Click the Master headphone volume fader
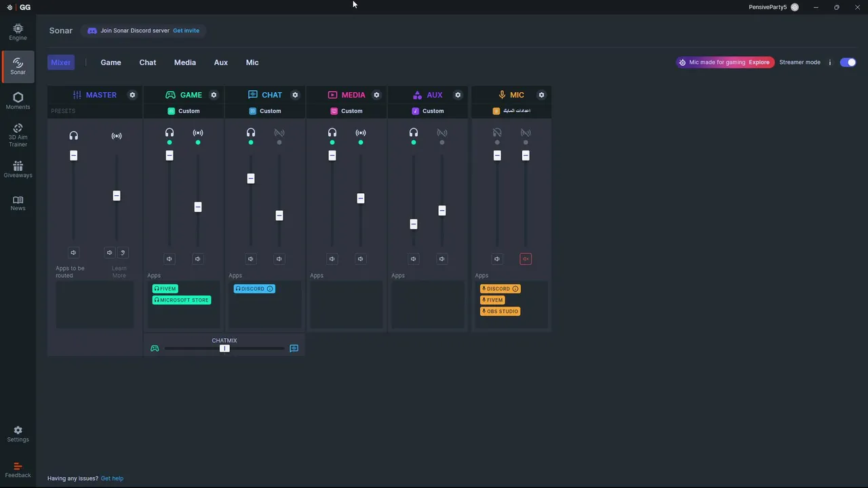The width and height of the screenshot is (868, 488). point(73,156)
